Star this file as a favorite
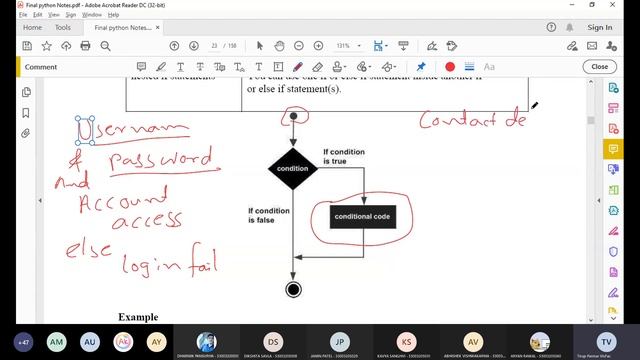 click(x=47, y=46)
